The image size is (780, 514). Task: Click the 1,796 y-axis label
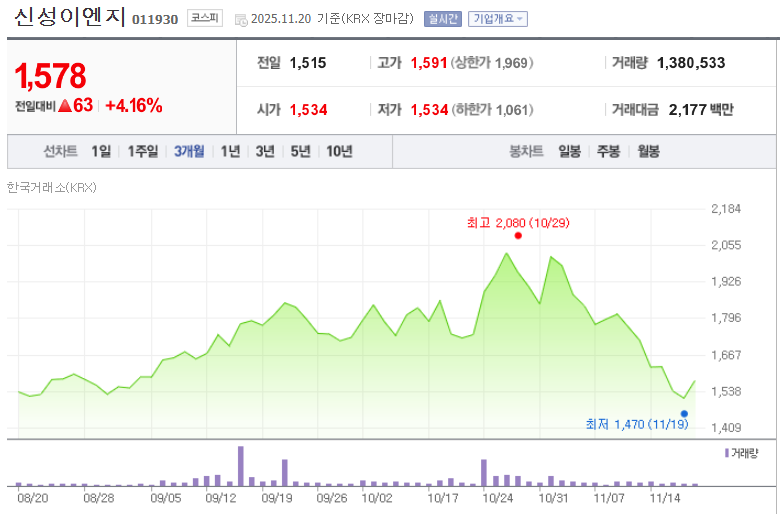pos(726,317)
